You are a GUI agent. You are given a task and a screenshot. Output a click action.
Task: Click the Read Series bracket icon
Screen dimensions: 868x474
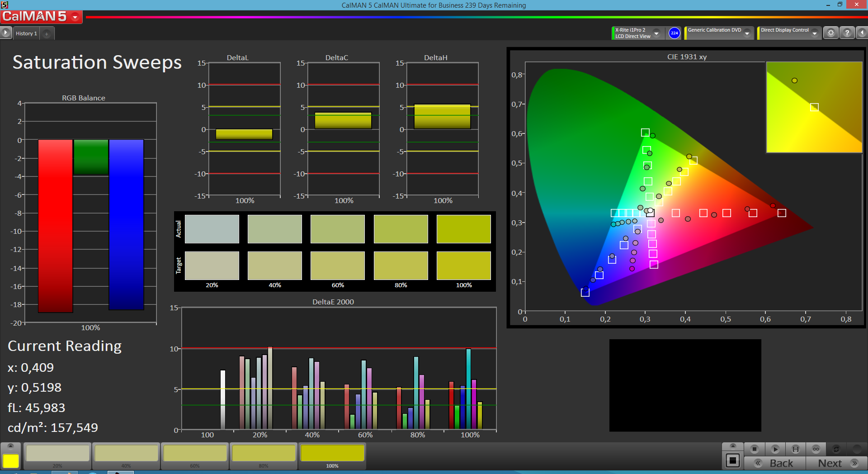click(x=796, y=449)
